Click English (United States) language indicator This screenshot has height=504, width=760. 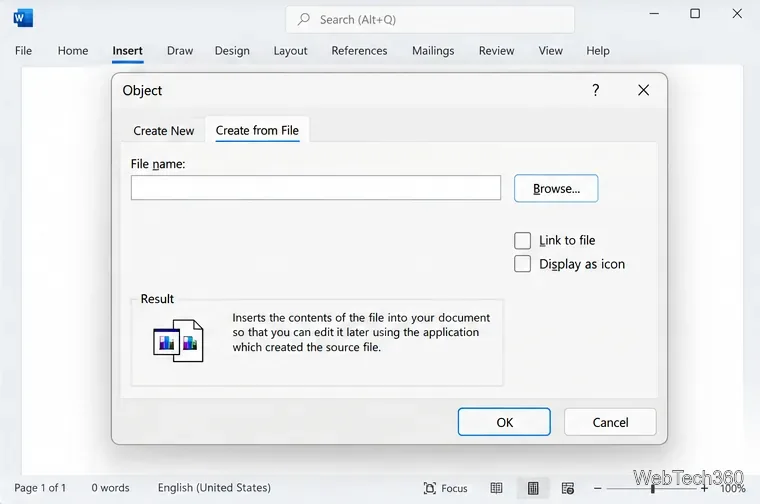pos(214,488)
